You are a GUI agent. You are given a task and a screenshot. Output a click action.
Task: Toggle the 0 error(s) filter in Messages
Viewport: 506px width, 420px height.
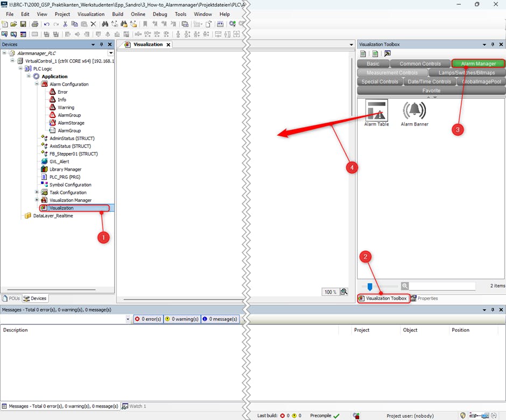click(147, 319)
